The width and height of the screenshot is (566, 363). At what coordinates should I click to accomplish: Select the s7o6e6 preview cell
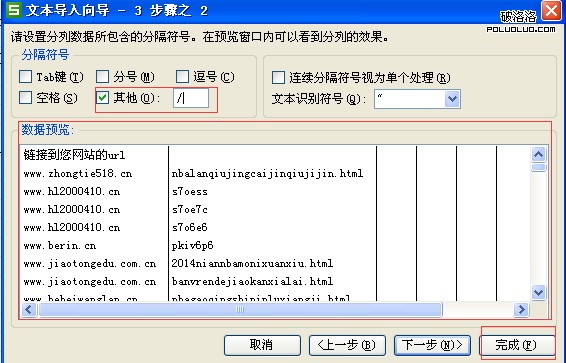pos(190,228)
